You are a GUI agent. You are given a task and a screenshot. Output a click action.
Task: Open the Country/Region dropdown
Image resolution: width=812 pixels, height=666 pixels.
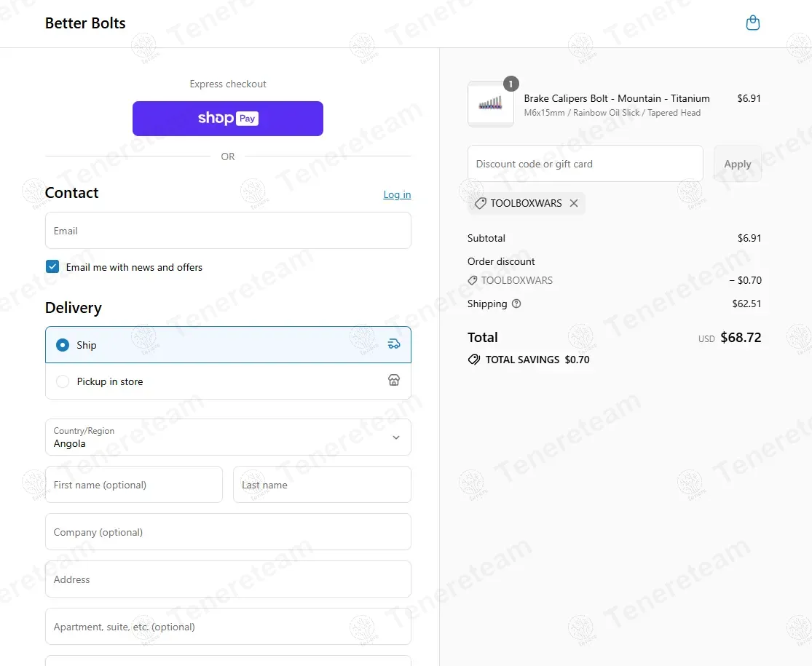[x=218, y=437]
